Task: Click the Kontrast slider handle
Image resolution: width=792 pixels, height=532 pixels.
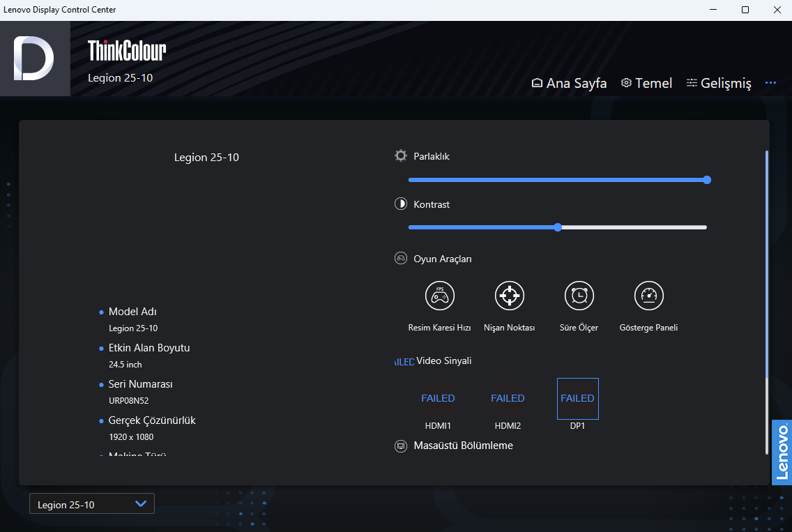Action: tap(558, 227)
